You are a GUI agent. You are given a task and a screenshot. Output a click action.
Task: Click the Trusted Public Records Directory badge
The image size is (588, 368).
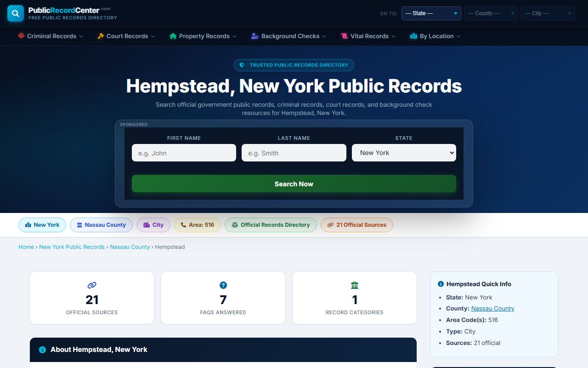tap(294, 65)
